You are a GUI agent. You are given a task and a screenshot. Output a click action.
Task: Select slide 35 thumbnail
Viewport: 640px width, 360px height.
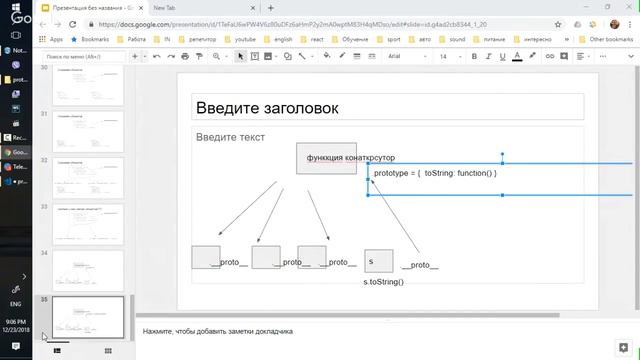coord(88,317)
